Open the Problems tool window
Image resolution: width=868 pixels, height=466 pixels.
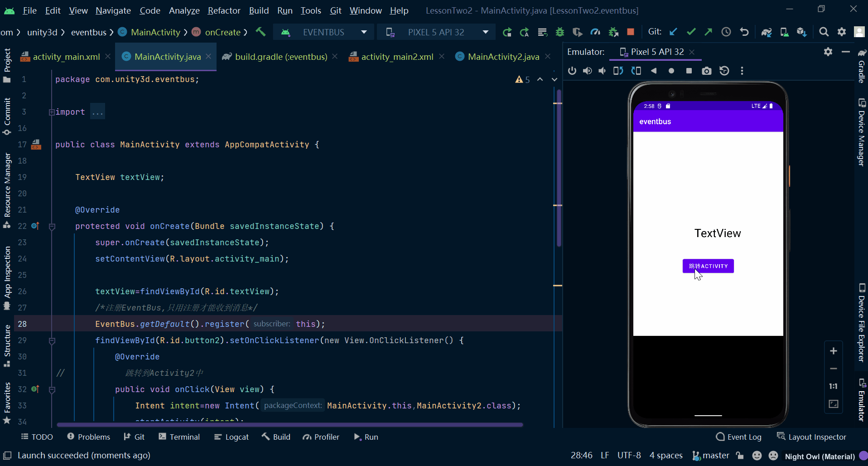pyautogui.click(x=89, y=437)
